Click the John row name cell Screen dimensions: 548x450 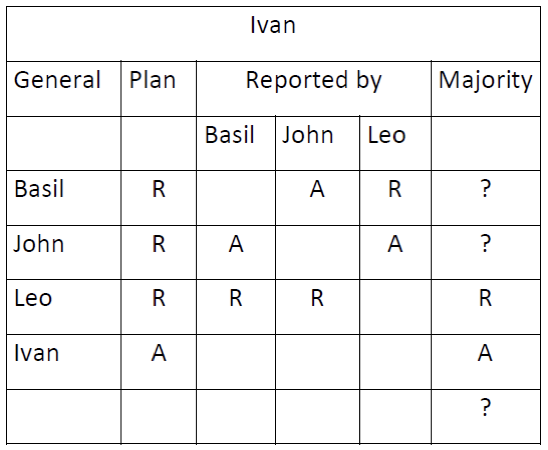[64, 253]
